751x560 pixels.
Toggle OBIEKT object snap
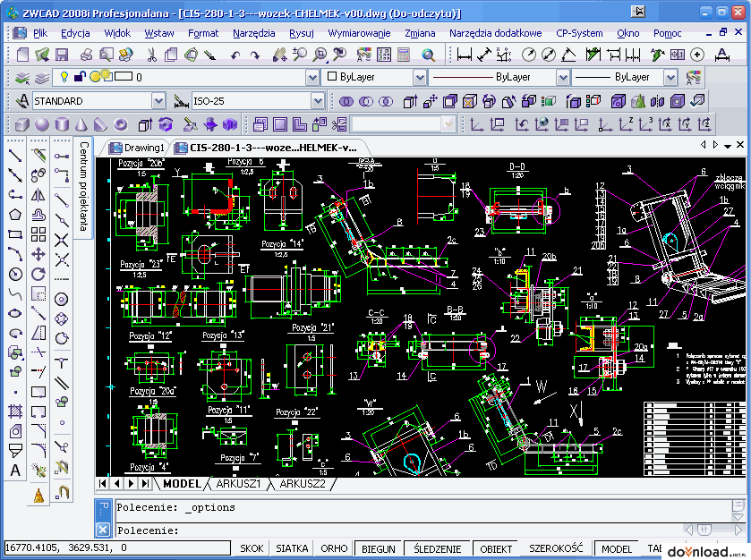(496, 548)
